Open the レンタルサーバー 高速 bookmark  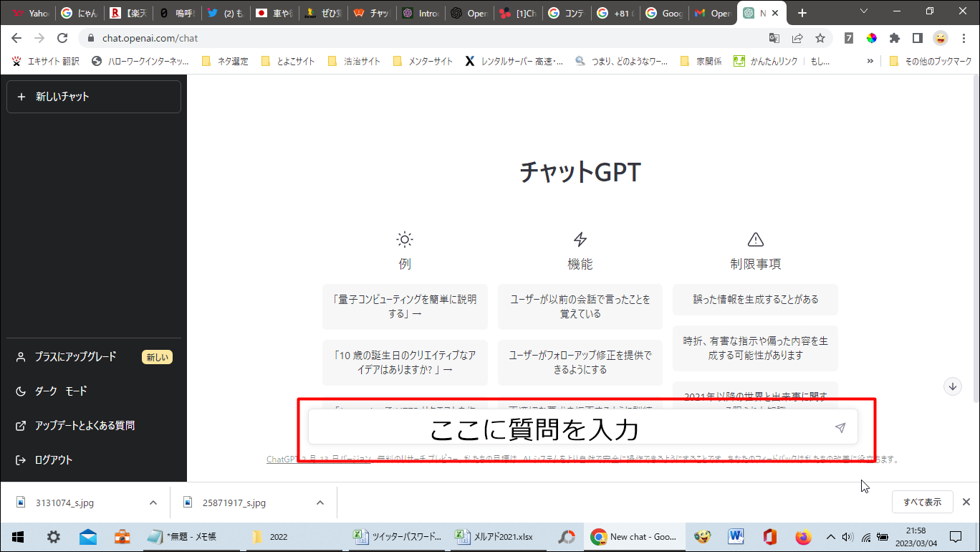coord(514,61)
